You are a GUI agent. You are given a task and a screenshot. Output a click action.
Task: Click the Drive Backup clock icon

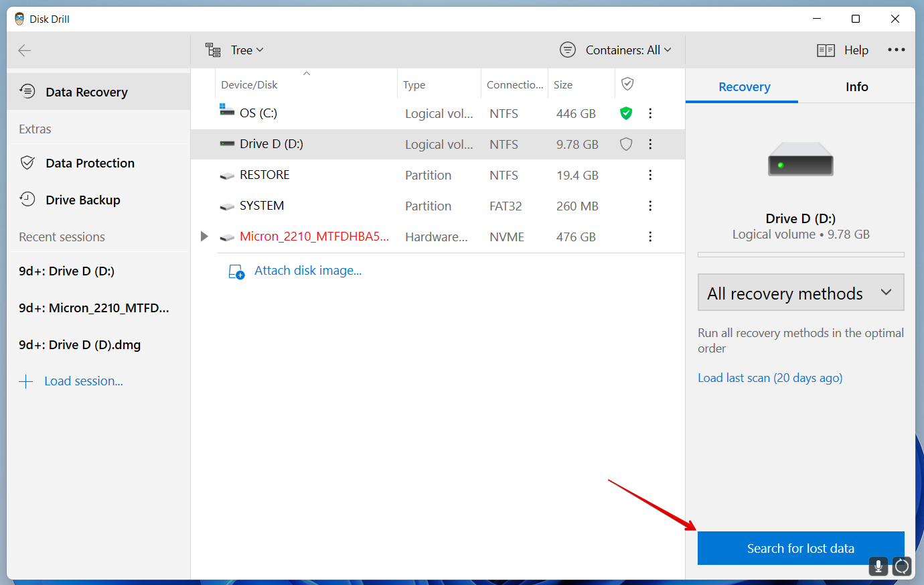click(27, 199)
